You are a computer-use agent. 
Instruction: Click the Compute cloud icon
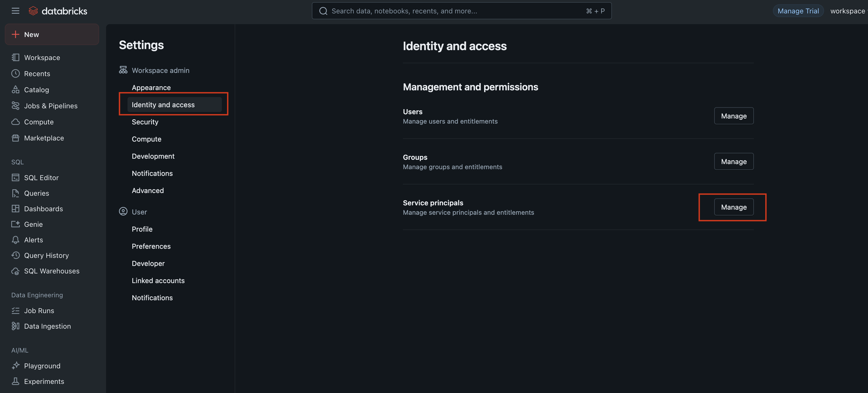tap(16, 122)
